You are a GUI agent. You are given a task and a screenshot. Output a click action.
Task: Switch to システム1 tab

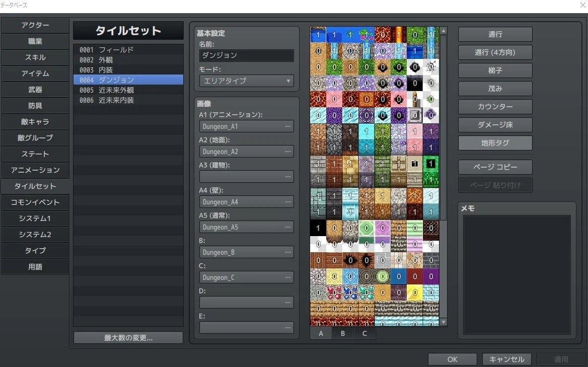coord(35,218)
